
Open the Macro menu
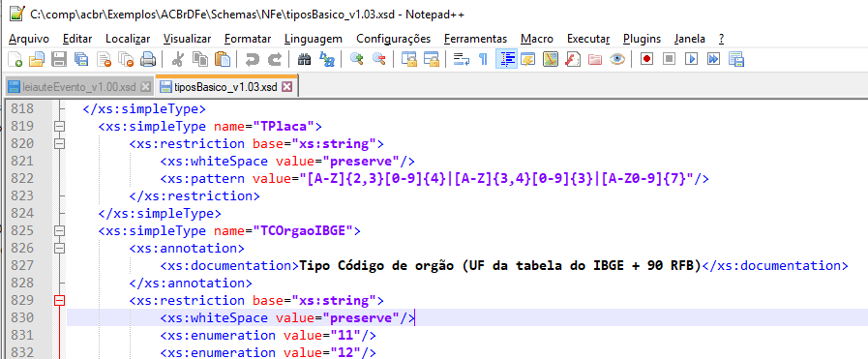point(537,39)
